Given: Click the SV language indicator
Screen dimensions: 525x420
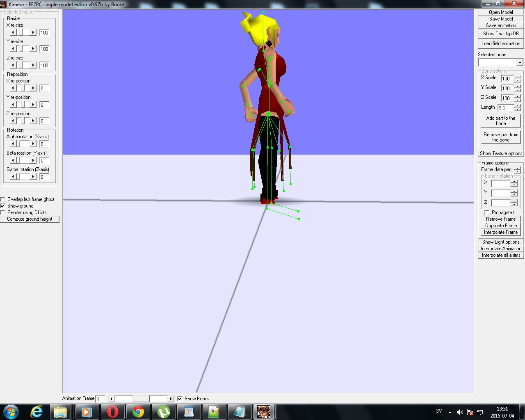Looking at the screenshot, I should (439, 411).
